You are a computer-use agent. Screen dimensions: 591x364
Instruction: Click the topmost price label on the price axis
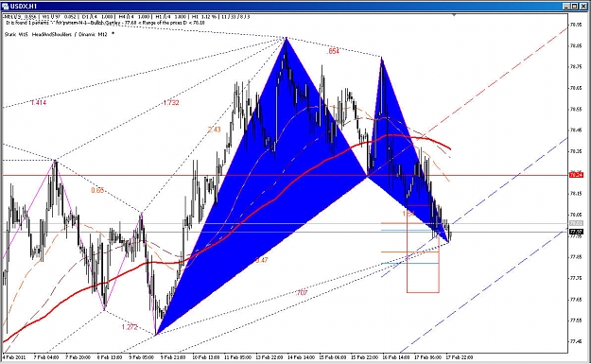tap(575, 25)
